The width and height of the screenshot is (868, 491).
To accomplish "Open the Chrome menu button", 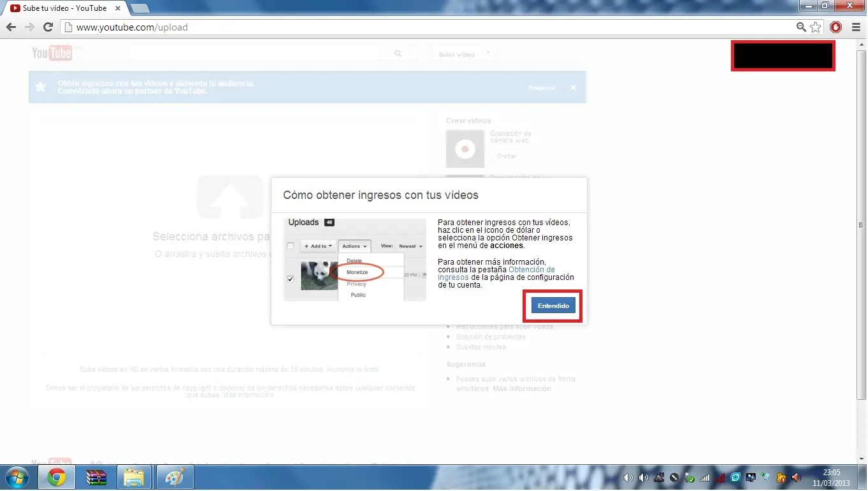I will pyautogui.click(x=856, y=27).
